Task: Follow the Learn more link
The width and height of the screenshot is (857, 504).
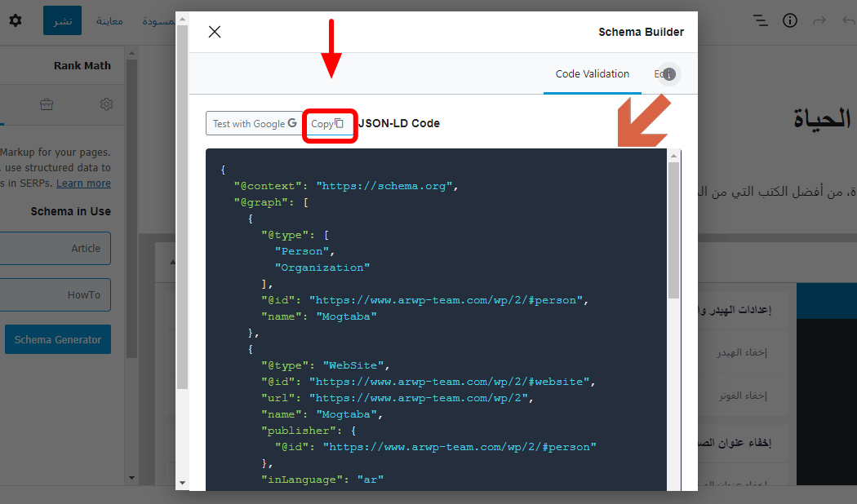Action: [x=83, y=183]
